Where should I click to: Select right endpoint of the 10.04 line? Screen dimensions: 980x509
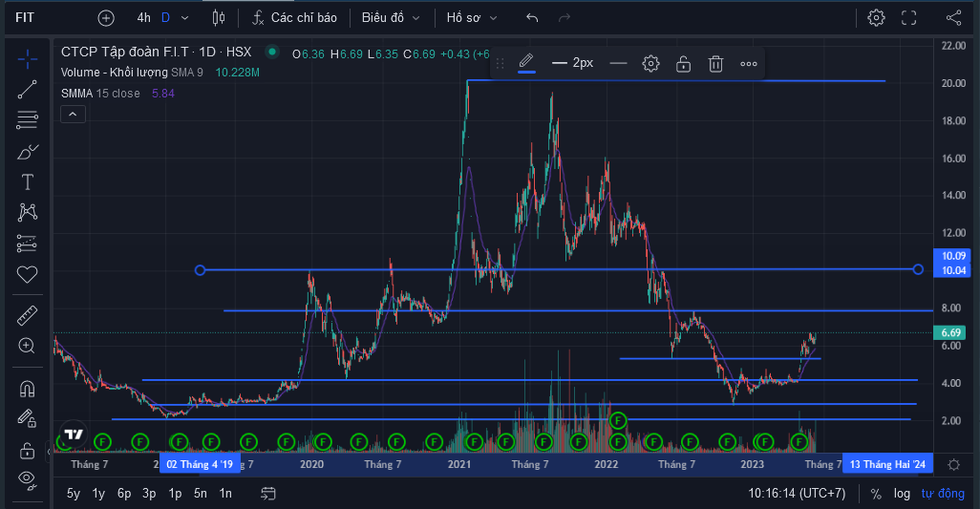click(918, 269)
